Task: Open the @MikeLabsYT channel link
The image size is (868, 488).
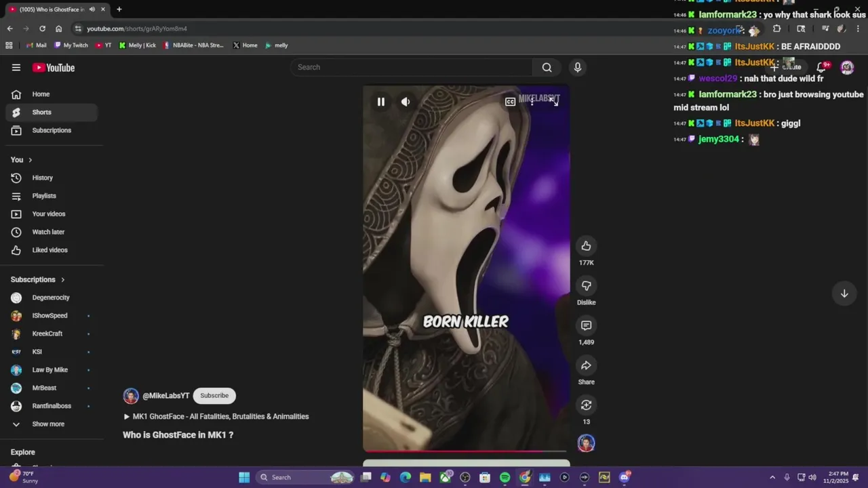Action: tap(166, 396)
